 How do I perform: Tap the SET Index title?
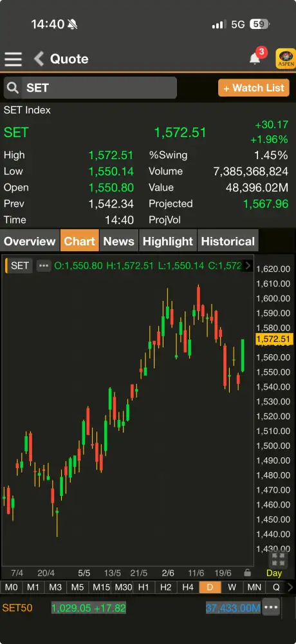click(x=28, y=110)
